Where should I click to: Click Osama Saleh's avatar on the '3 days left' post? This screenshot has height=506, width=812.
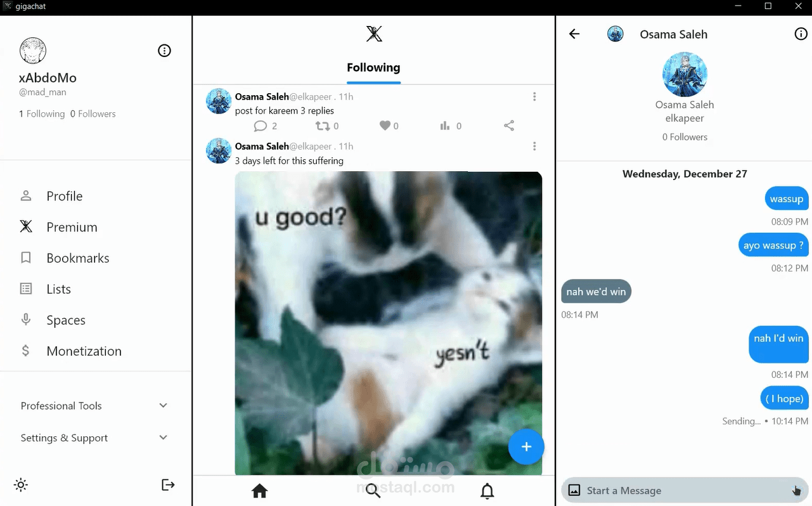pos(219,151)
